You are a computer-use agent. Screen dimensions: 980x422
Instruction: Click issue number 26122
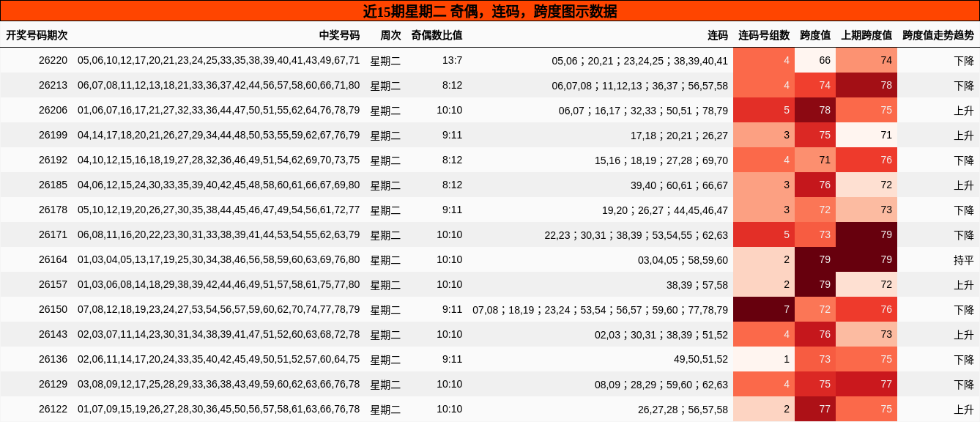[x=53, y=409]
